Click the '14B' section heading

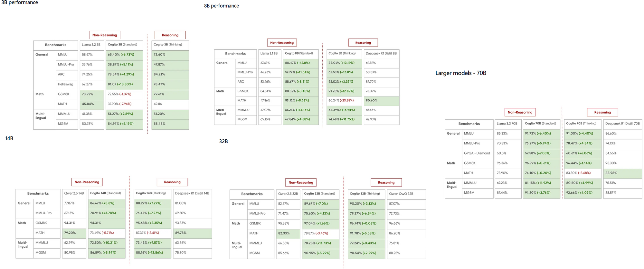point(9,138)
